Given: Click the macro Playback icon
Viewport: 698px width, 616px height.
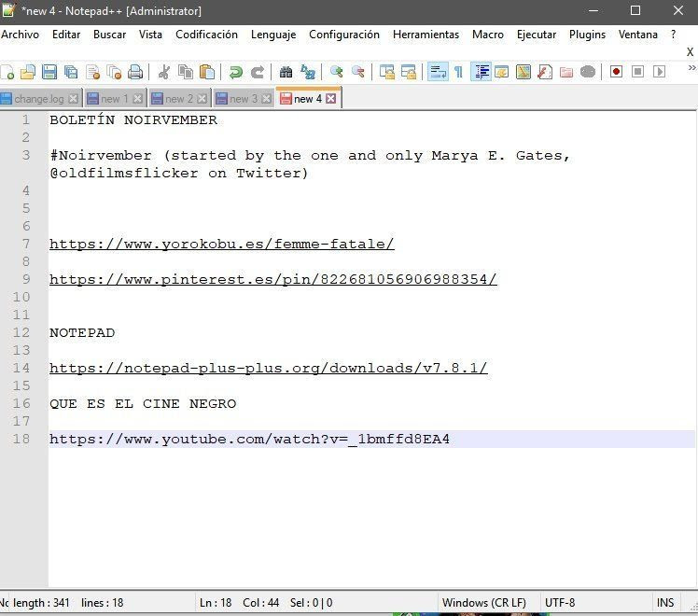Looking at the screenshot, I should click(659, 72).
